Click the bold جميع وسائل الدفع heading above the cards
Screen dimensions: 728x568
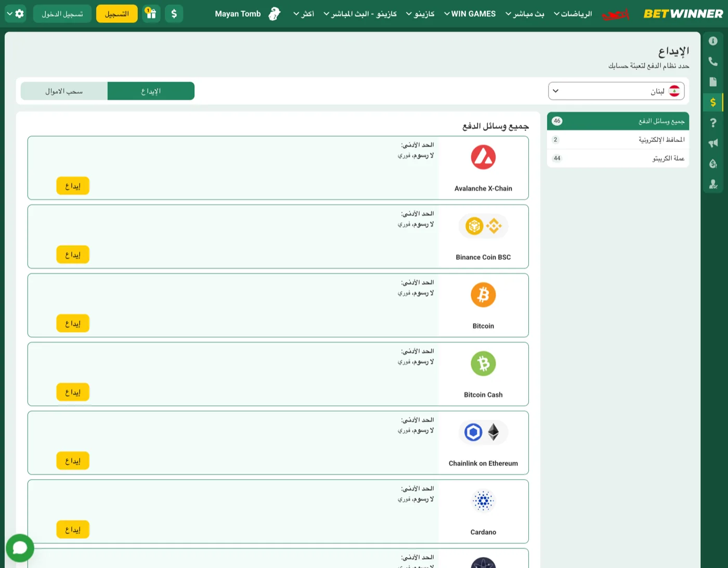pyautogui.click(x=496, y=126)
